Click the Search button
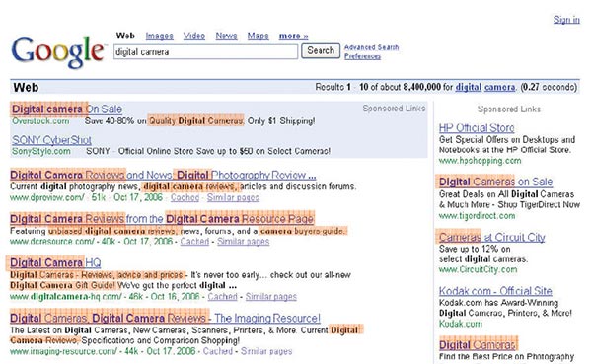The image size is (592, 364). (321, 51)
